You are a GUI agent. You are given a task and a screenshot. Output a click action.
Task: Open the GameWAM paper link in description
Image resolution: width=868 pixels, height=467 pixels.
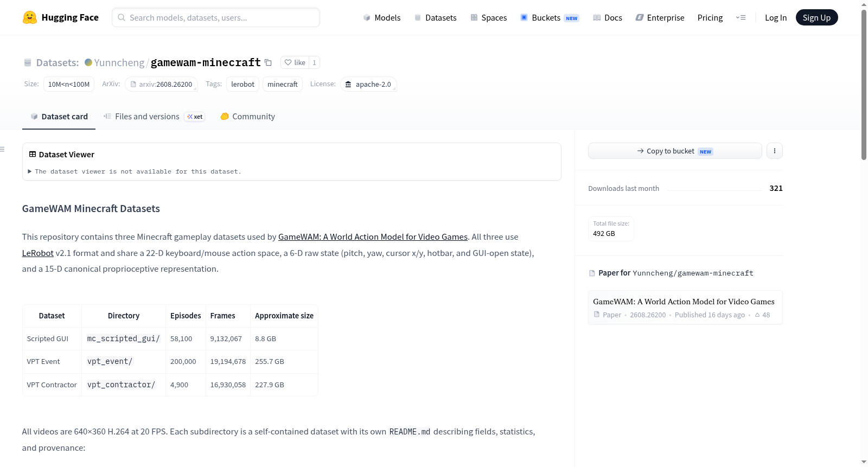coord(373,236)
